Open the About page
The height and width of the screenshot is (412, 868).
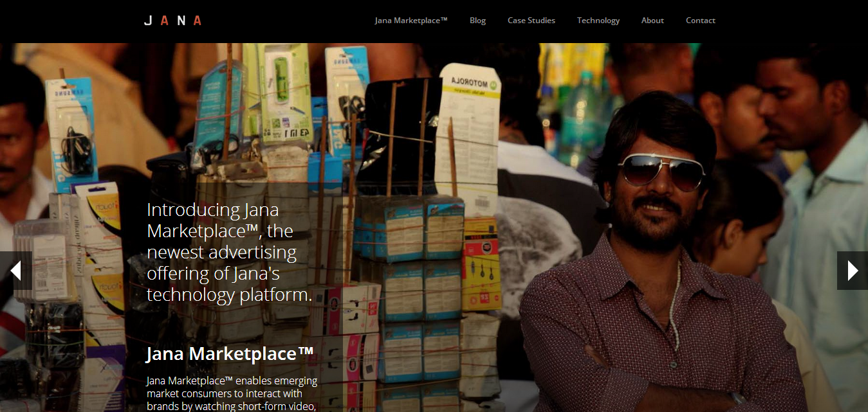click(x=652, y=21)
